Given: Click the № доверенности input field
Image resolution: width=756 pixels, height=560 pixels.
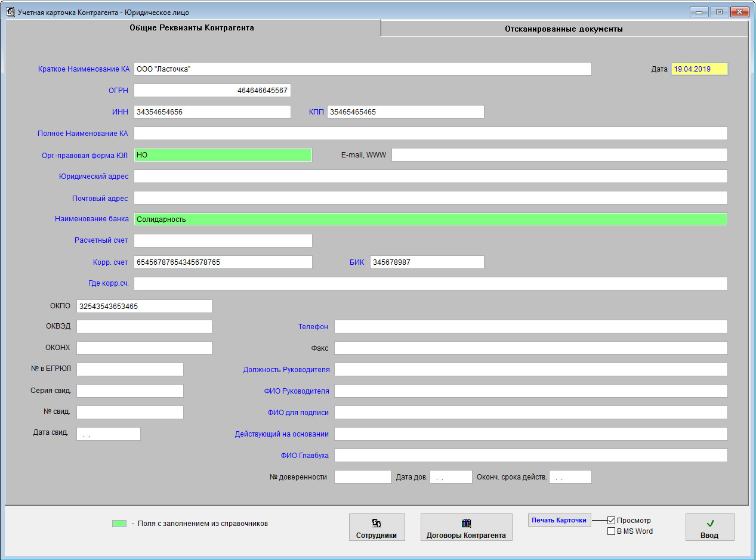Looking at the screenshot, I should (x=362, y=477).
